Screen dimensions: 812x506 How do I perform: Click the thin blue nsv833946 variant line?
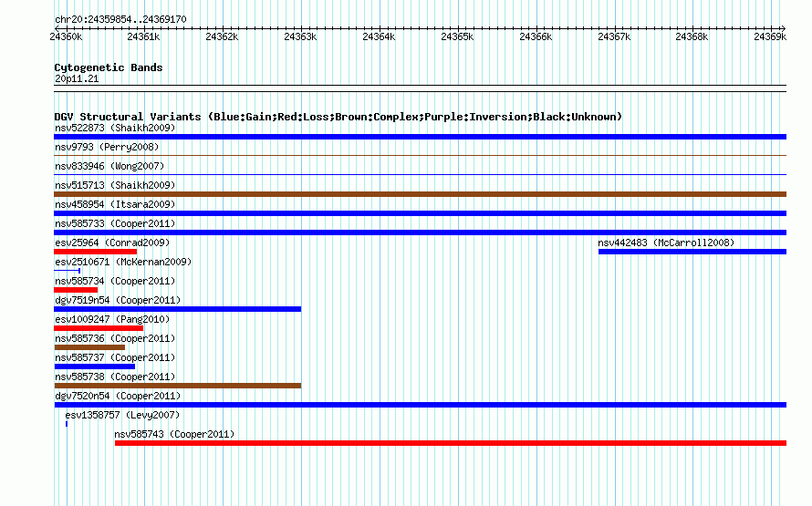[420, 174]
